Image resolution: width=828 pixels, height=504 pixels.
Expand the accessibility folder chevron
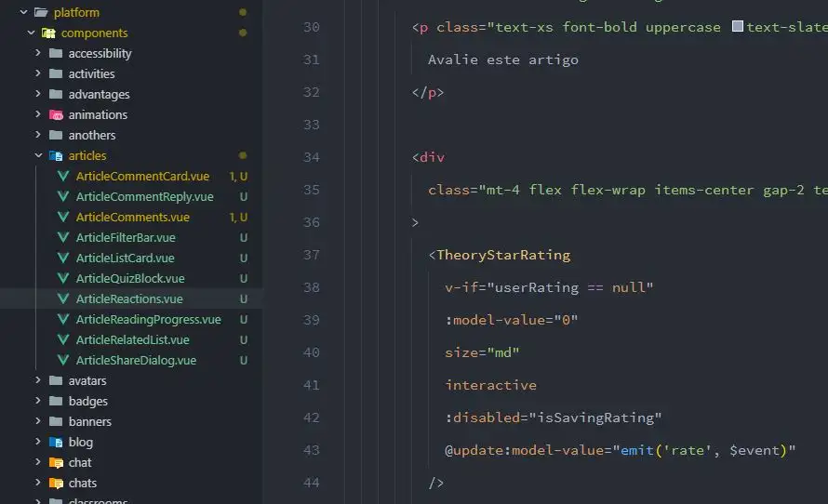tap(38, 53)
